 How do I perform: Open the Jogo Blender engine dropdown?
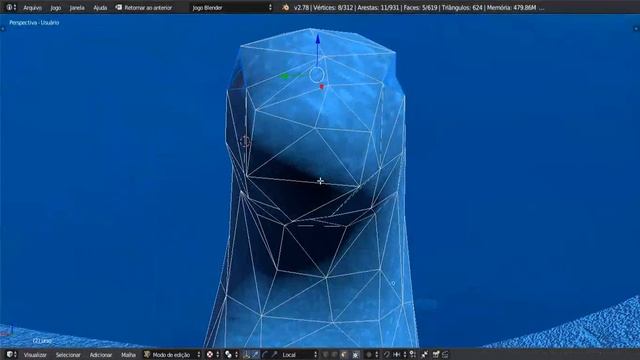pos(232,8)
